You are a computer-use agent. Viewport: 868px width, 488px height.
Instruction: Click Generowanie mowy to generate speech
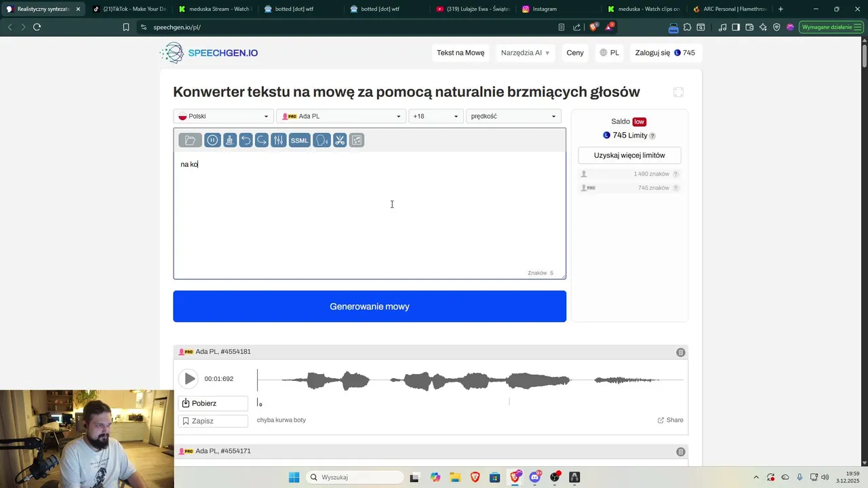(x=370, y=306)
